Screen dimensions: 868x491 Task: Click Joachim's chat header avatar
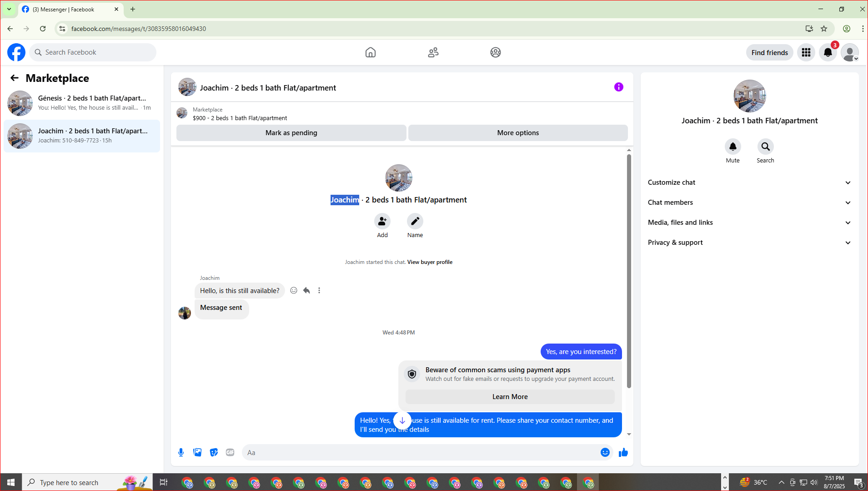[x=187, y=87]
